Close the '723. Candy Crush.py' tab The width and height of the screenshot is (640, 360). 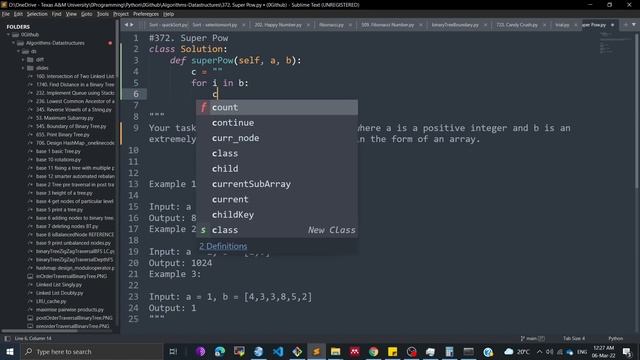point(544,25)
